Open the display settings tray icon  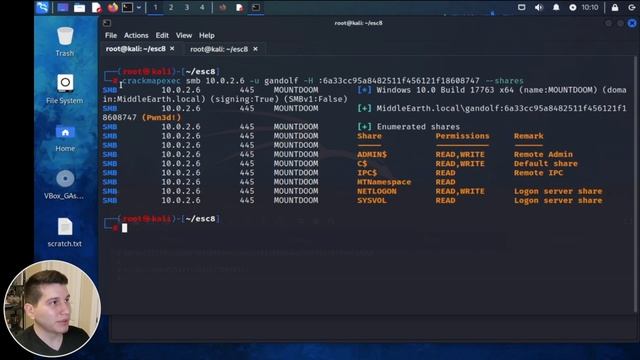point(522,7)
